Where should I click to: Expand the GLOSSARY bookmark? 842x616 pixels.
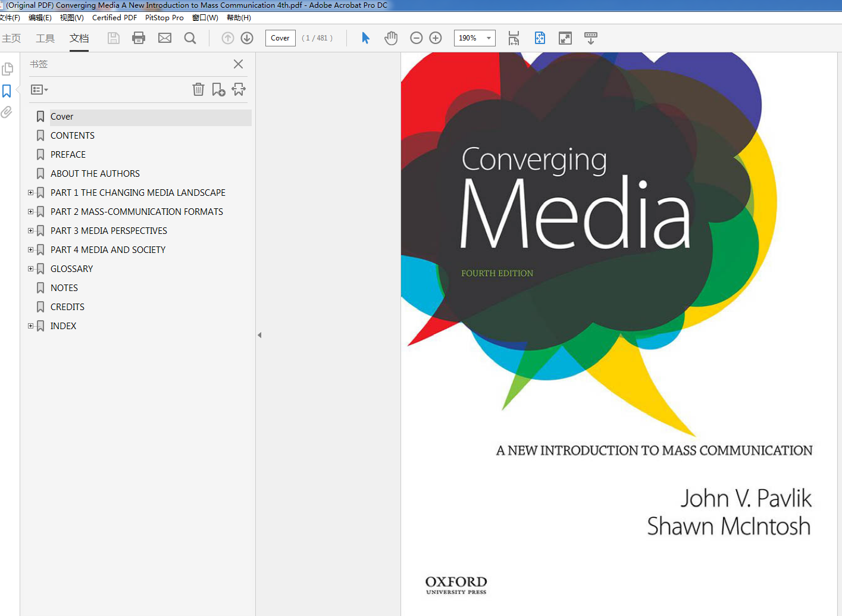click(x=31, y=268)
